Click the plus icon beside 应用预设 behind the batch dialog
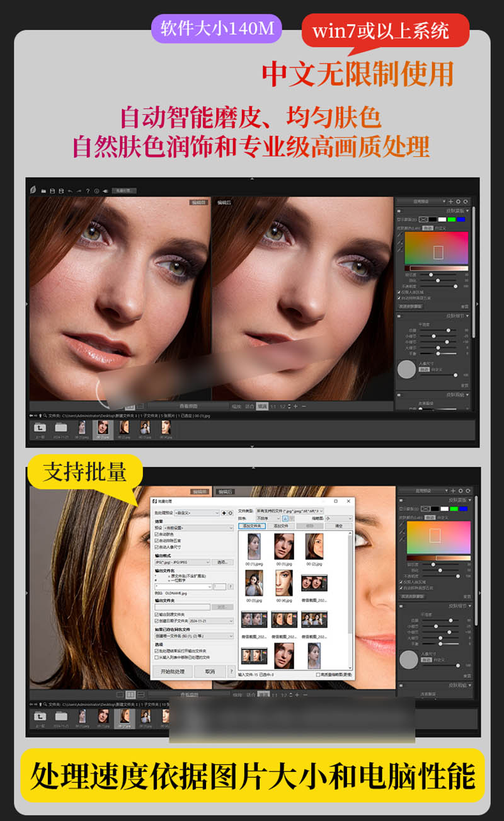 (x=453, y=491)
